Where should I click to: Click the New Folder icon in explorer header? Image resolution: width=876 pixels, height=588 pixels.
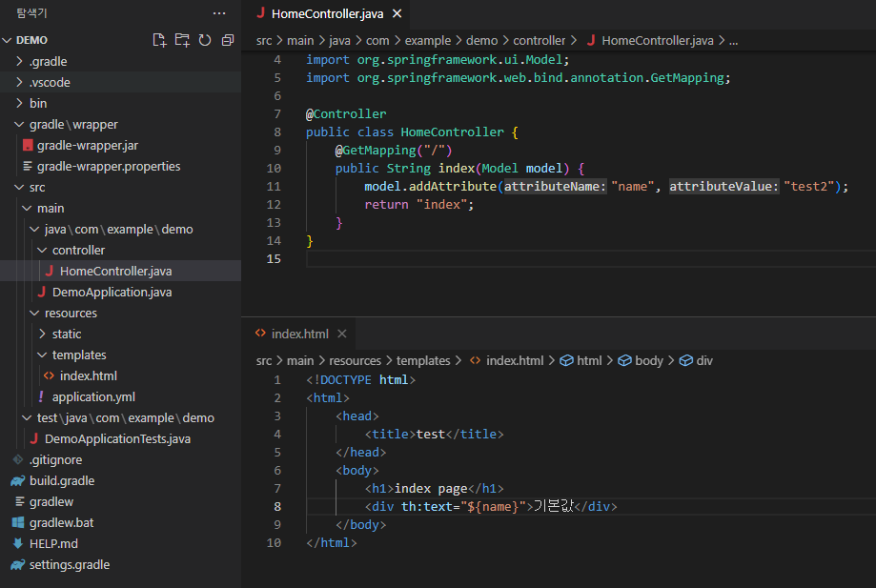pos(182,40)
